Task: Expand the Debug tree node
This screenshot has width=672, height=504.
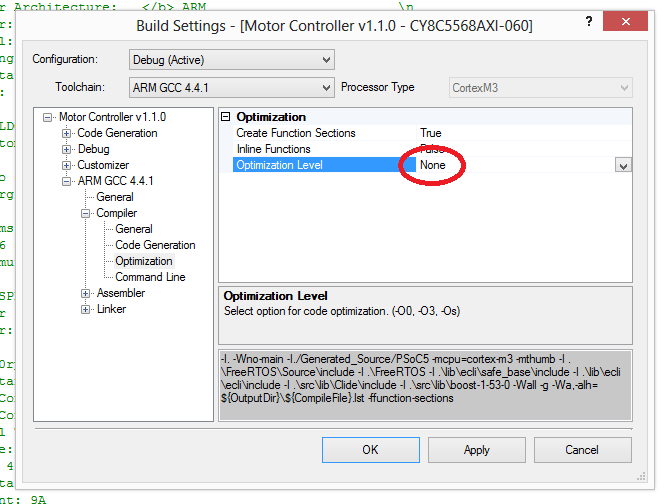Action: click(x=67, y=149)
